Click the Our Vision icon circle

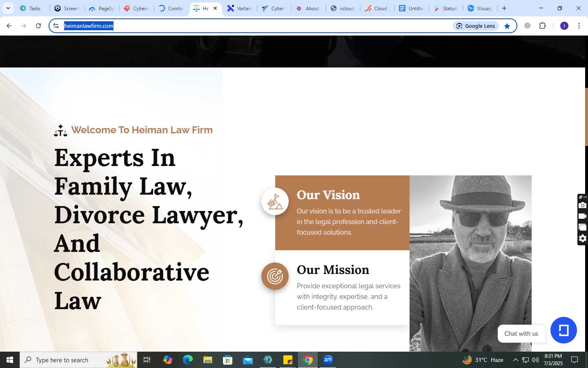[275, 202]
